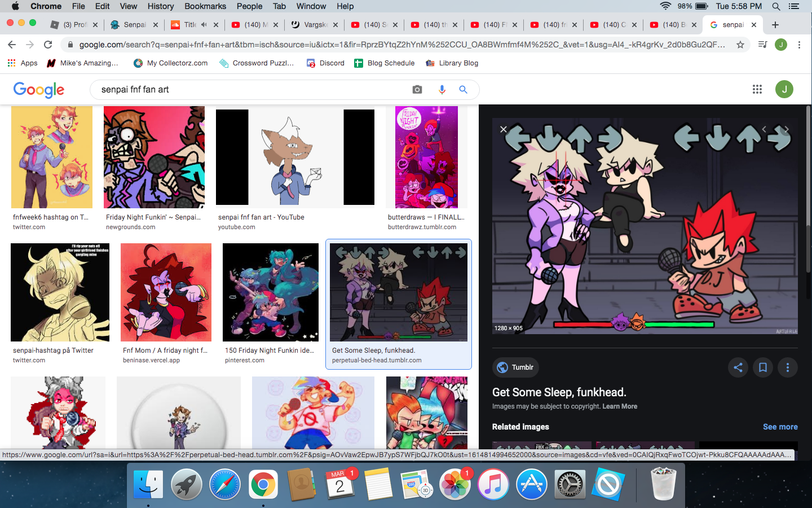Open the Wi-Fi status menu
Image resolution: width=812 pixels, height=508 pixels.
[x=665, y=6]
